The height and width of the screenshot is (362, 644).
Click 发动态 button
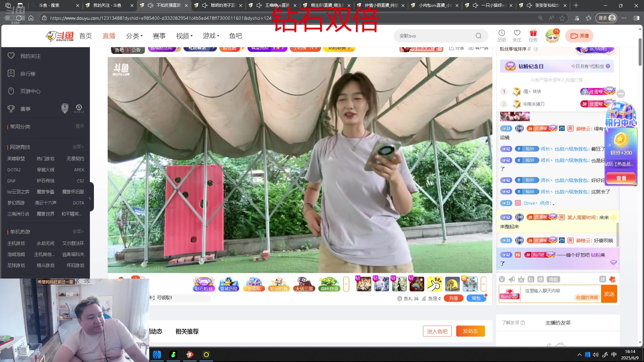(x=470, y=331)
